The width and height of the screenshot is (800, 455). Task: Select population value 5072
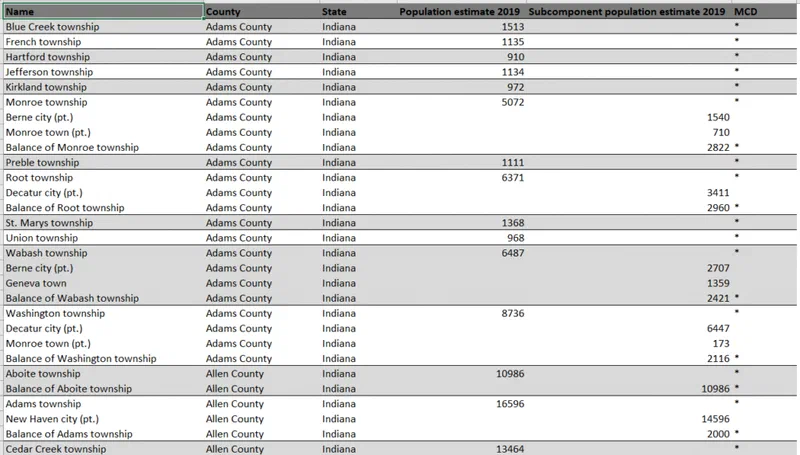coord(513,102)
